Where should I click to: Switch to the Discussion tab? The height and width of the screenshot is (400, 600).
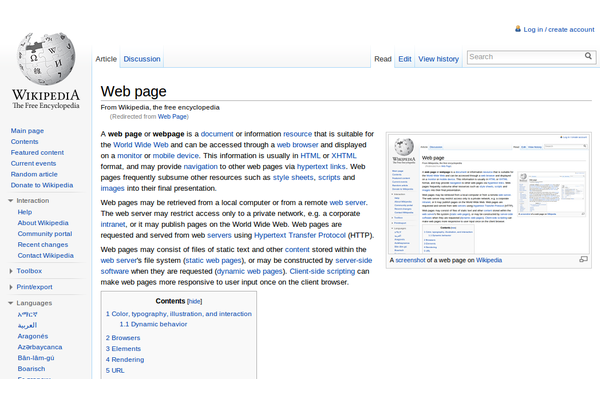click(x=142, y=59)
